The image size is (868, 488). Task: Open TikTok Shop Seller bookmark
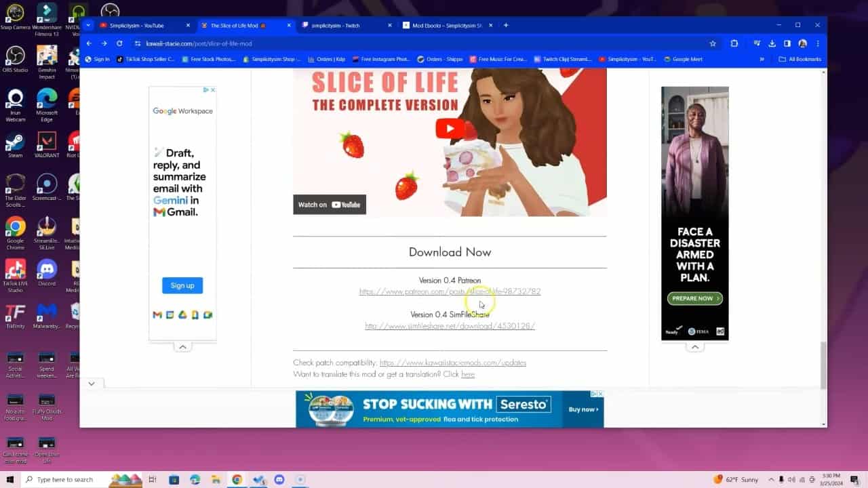tap(146, 59)
